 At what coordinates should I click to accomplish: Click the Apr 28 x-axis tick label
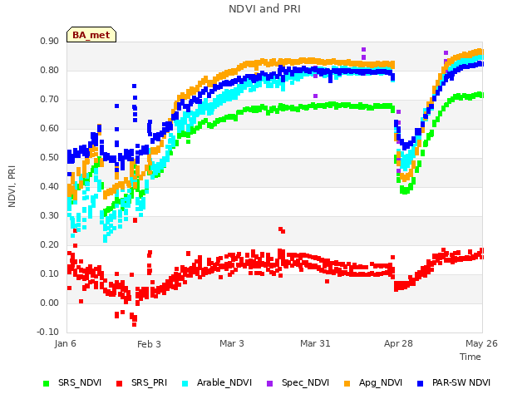tap(398, 343)
